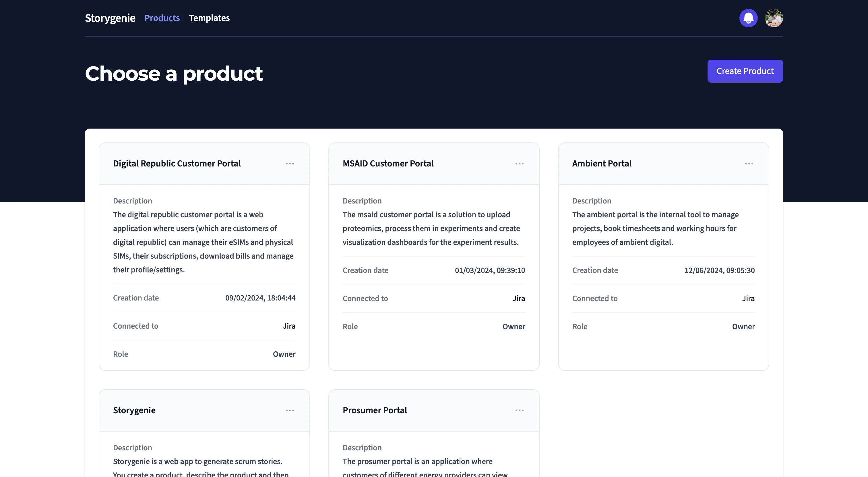Screen dimensions: 868x477
Task: Click ellipsis icon on Ambient Portal card
Action: pos(749,164)
